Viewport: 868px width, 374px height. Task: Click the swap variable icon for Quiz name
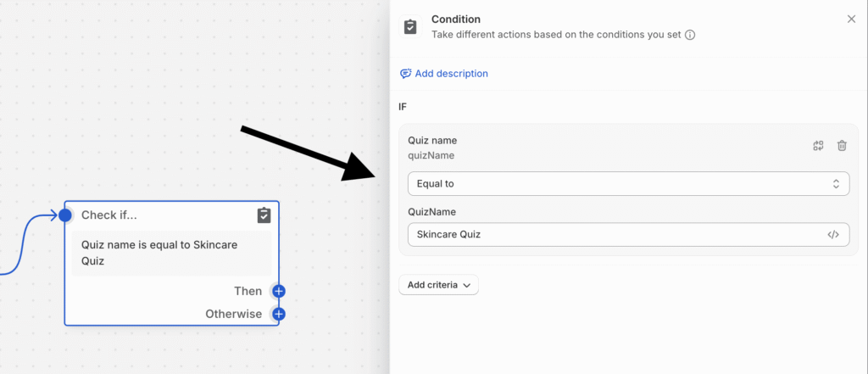[x=818, y=146]
